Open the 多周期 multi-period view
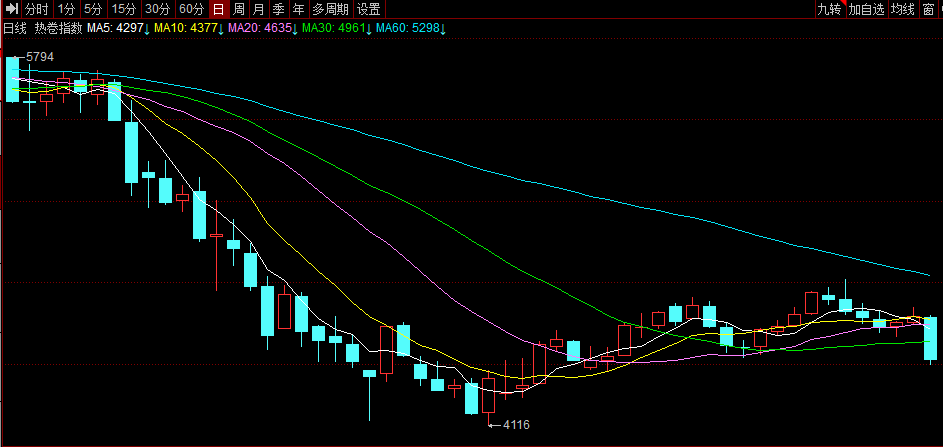 tap(331, 8)
